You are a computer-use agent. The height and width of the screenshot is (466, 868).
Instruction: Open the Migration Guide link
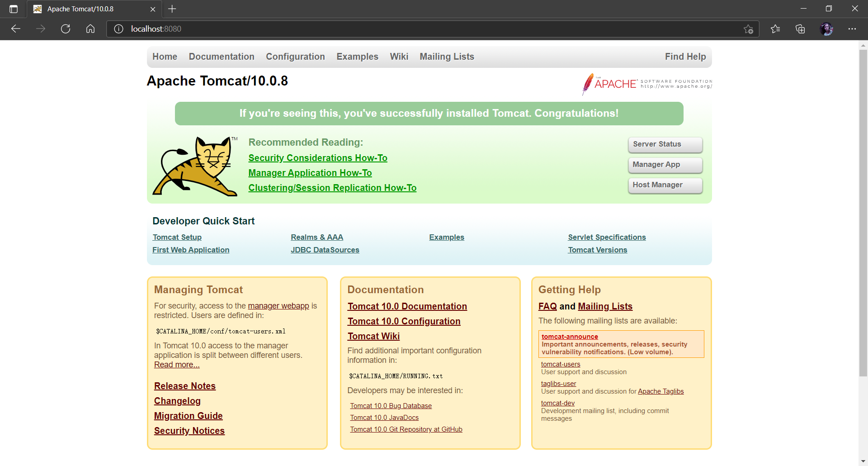coord(189,416)
